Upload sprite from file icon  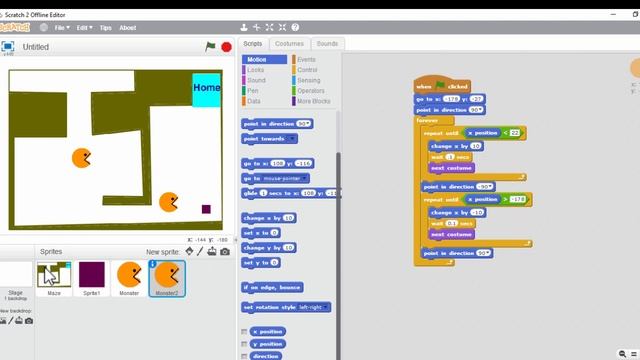(212, 251)
